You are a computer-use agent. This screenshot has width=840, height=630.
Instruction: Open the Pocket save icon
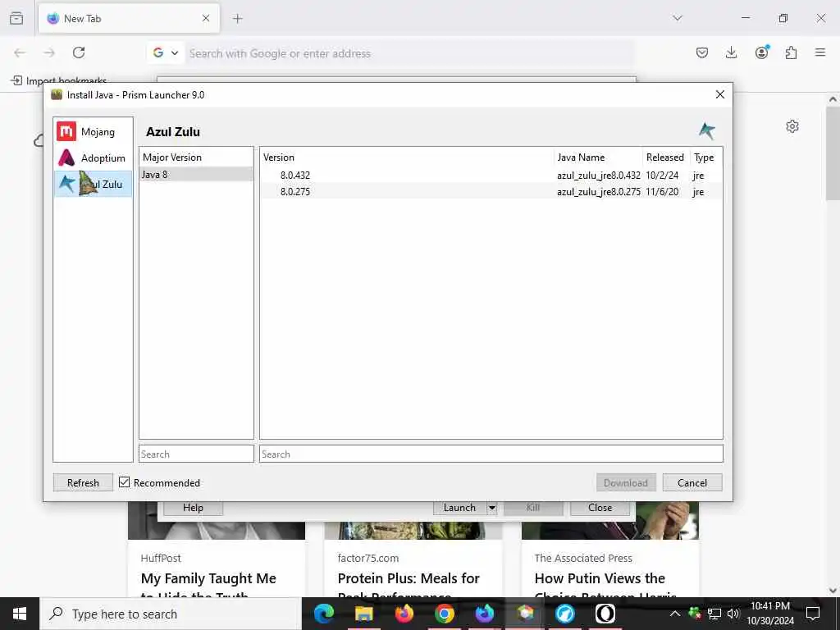click(702, 52)
